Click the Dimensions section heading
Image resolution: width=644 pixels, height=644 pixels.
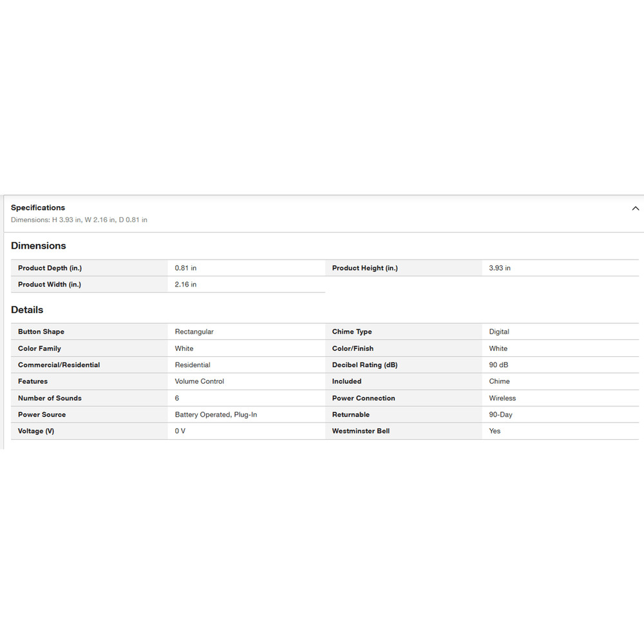point(39,246)
